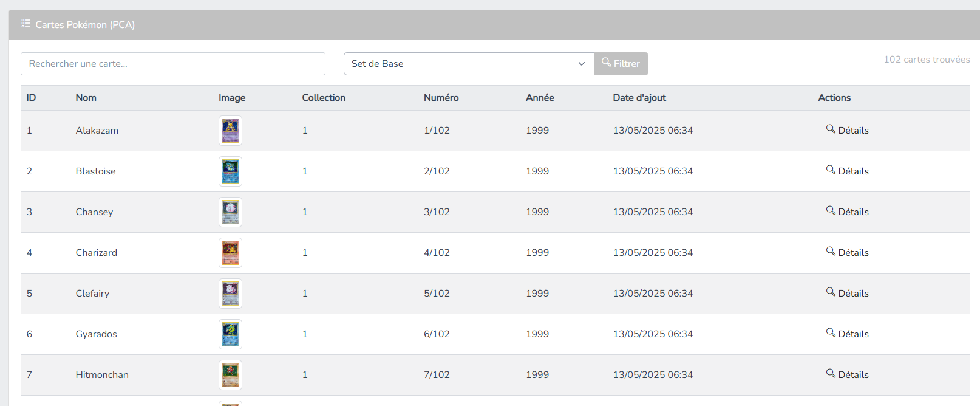Open Détails for Charizard
Image resolution: width=980 pixels, height=406 pixels.
847,252
